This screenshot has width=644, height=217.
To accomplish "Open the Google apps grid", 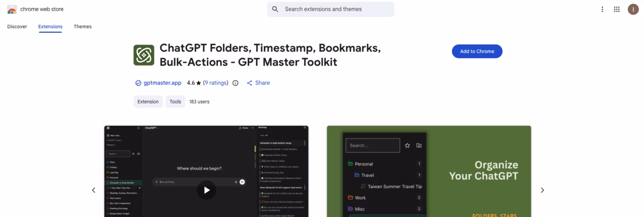I will point(617,9).
